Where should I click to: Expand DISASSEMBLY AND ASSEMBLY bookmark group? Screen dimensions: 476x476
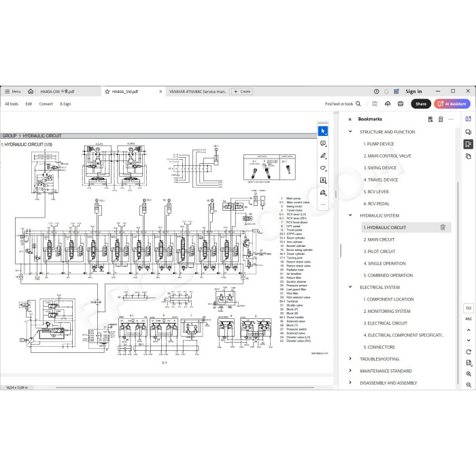click(x=350, y=382)
